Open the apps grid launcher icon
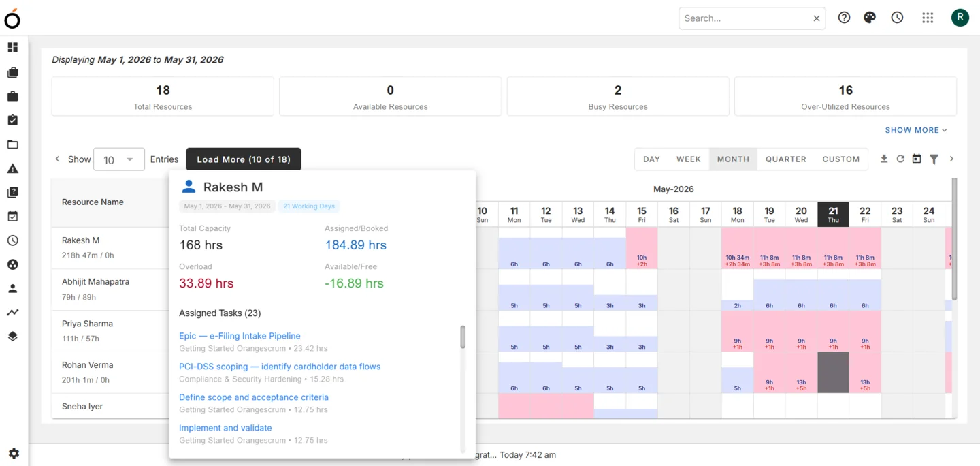The image size is (980, 466). click(928, 18)
